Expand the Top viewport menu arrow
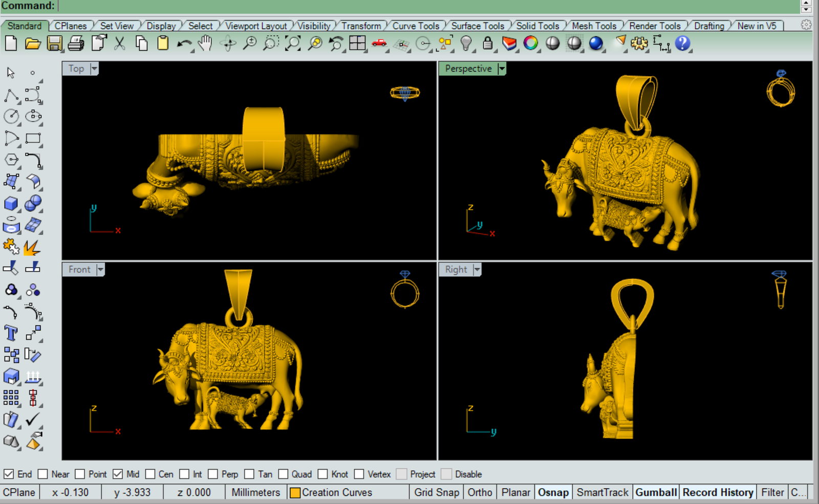Screen dimensions: 819x504 [94, 69]
